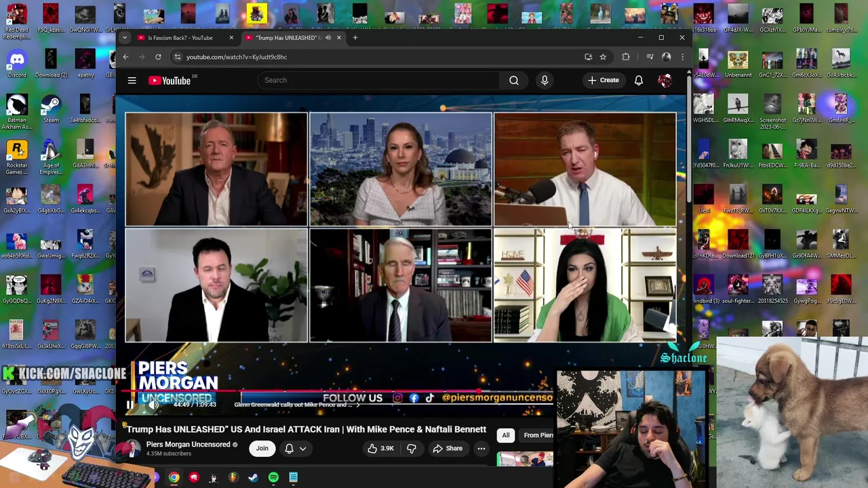
Task: Reload the current page
Action: tap(158, 57)
